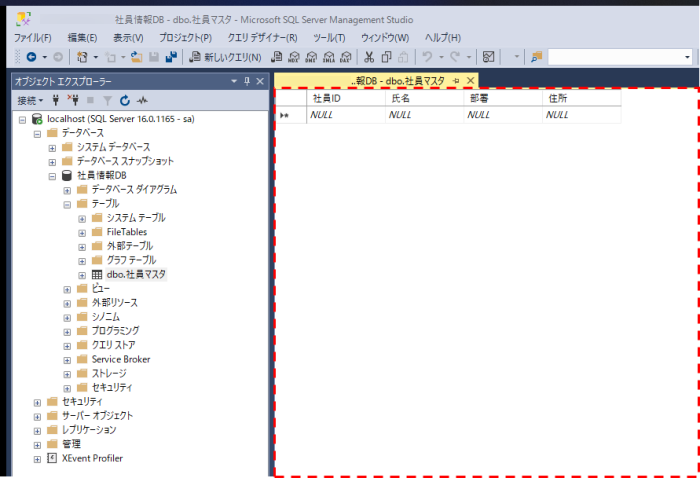The image size is (700, 478).
Task: Click the Save All icon in toolbar
Action: coord(171,57)
